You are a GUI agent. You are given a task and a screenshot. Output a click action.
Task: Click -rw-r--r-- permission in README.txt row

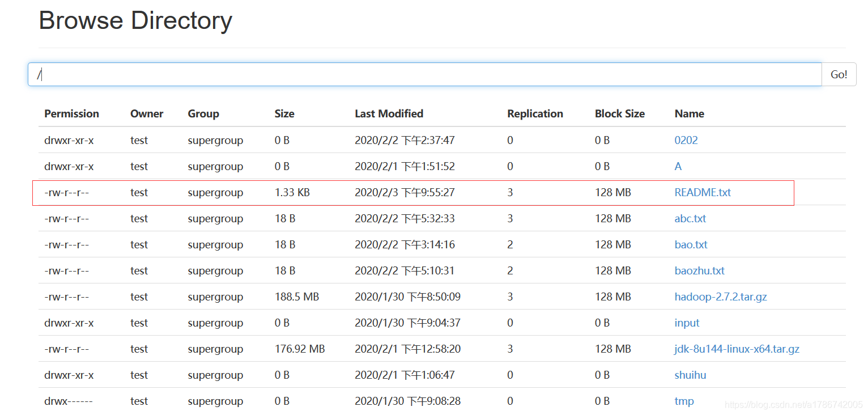pos(67,192)
